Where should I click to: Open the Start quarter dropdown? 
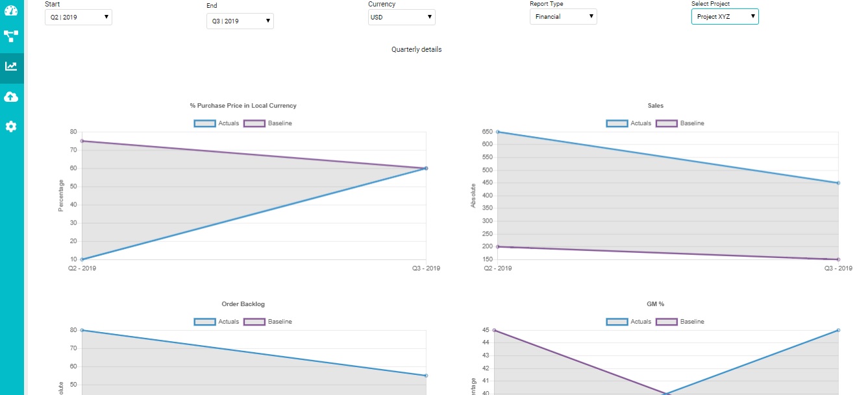pyautogui.click(x=79, y=17)
